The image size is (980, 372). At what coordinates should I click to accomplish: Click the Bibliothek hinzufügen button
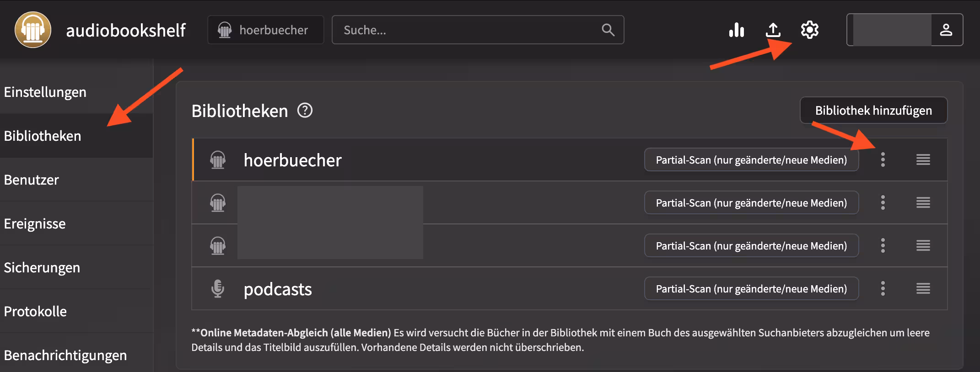pos(873,111)
